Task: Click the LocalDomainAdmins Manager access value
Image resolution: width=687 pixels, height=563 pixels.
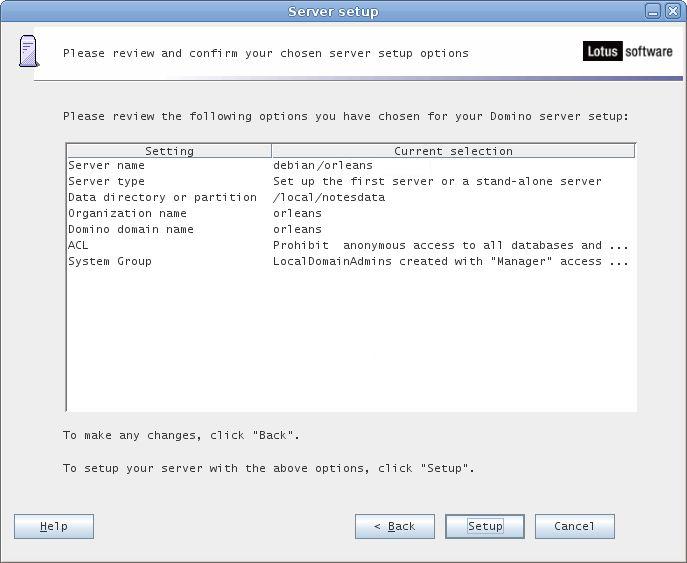Action: [x=450, y=261]
